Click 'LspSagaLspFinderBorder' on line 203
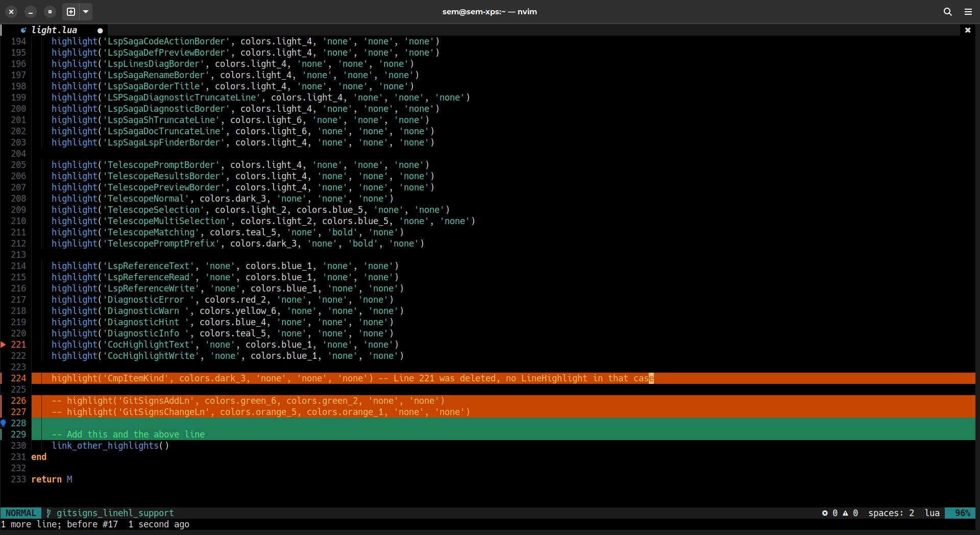The image size is (980, 535). coord(164,142)
